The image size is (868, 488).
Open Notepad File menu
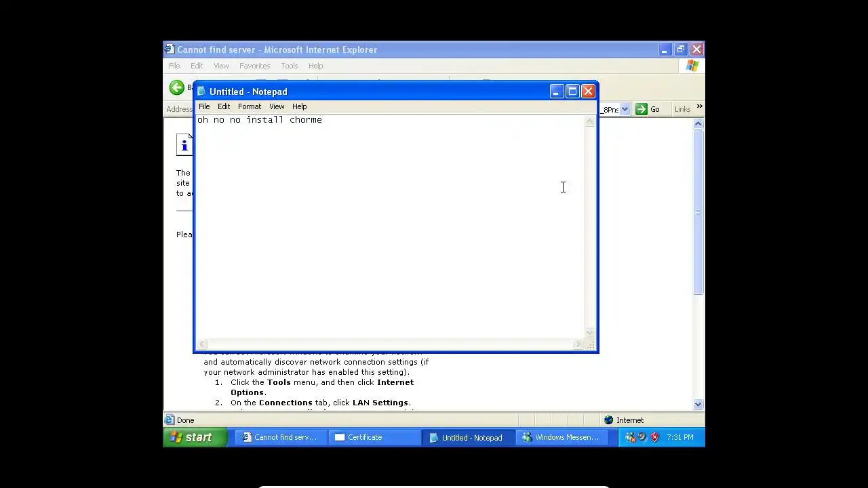tap(204, 106)
